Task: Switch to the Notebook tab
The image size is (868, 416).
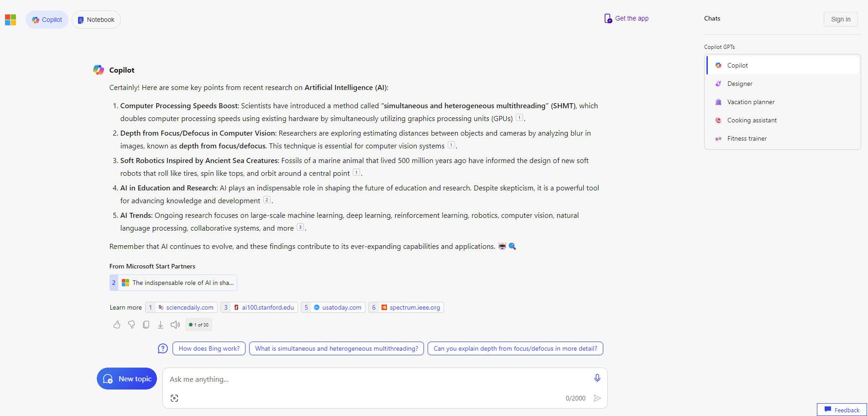Action: coord(96,19)
